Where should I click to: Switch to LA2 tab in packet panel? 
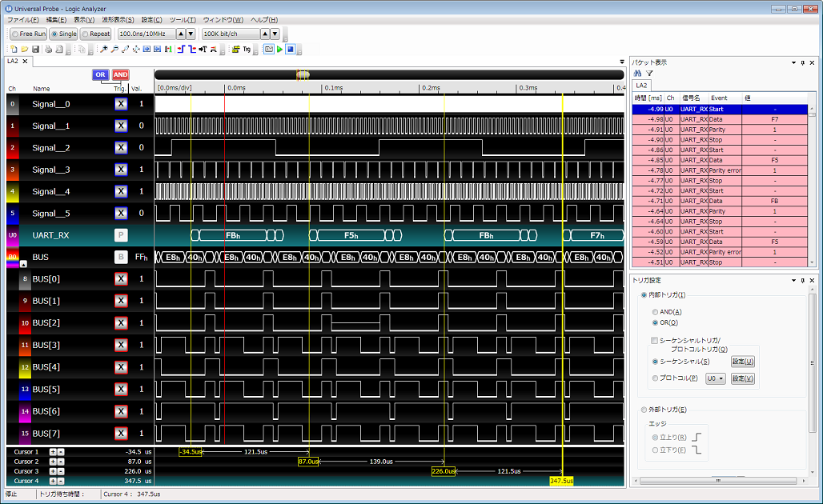[641, 85]
